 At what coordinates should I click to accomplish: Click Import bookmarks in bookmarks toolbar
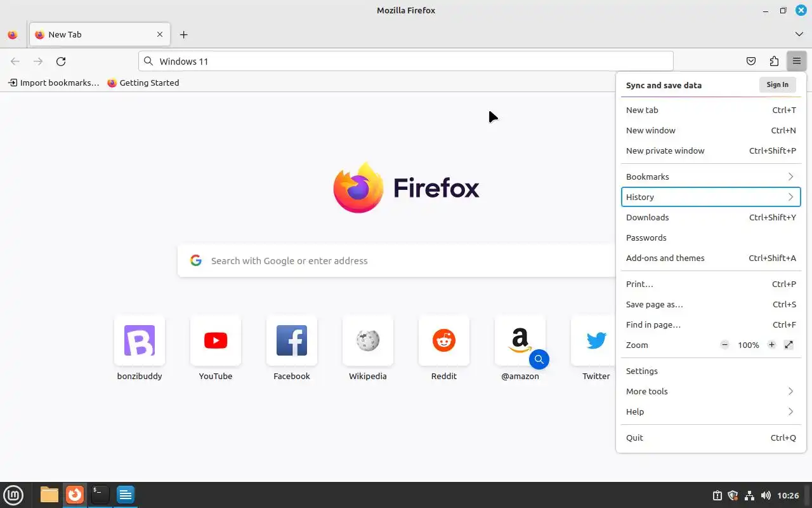pos(54,83)
